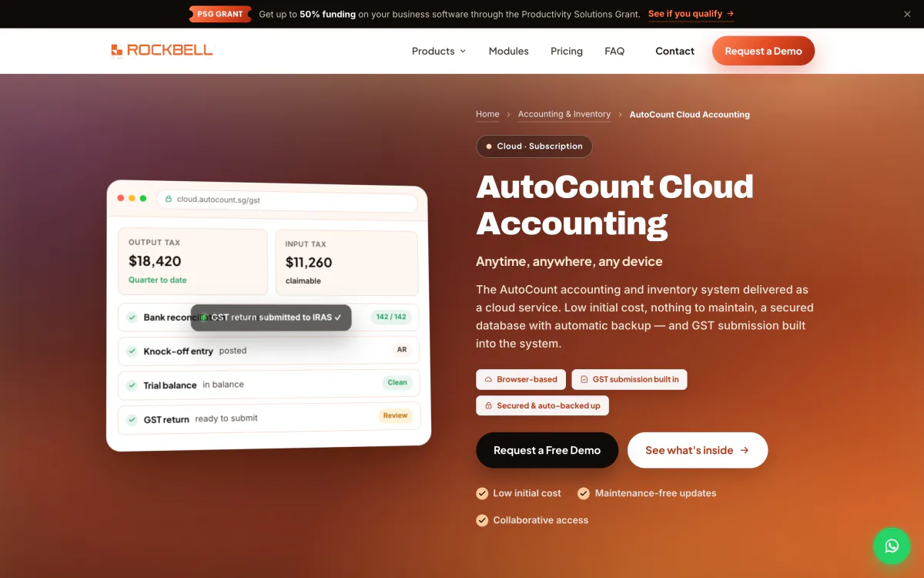Image resolution: width=924 pixels, height=578 pixels.
Task: Click the red dot in mockup window
Action: pos(121,198)
